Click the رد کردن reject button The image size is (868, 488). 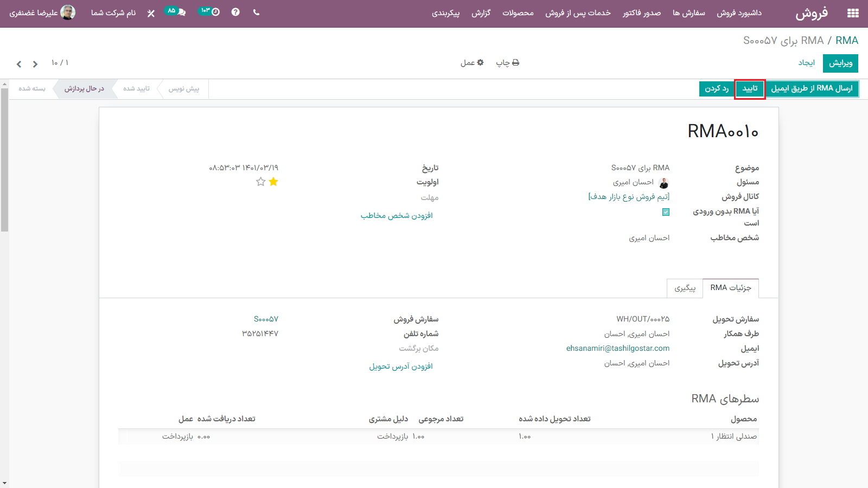717,88
